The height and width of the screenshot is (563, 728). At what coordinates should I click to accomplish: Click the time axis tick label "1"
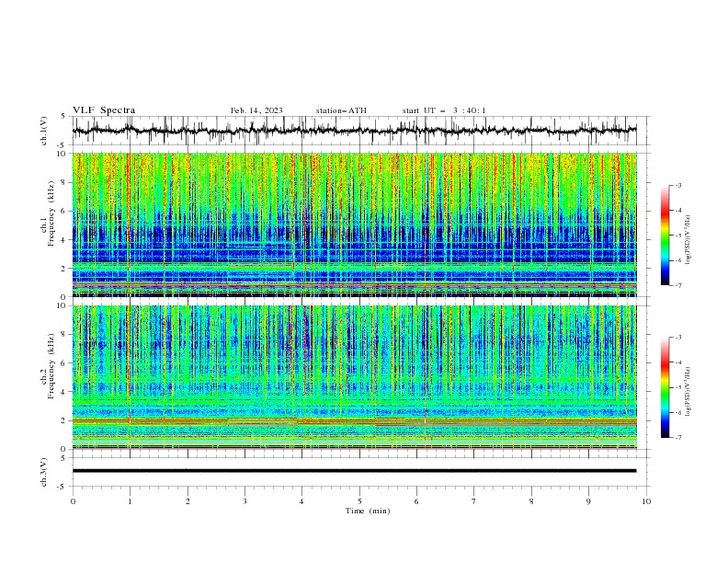pos(130,501)
